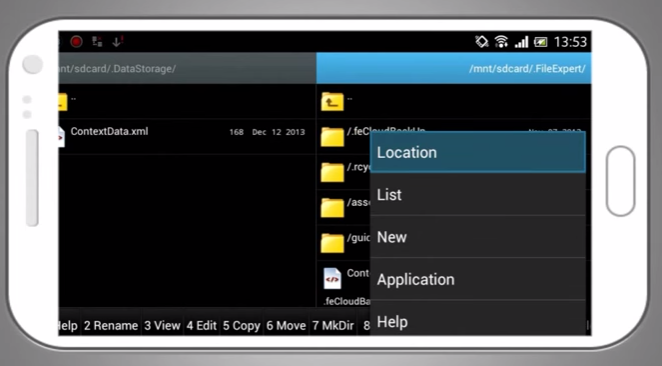Select List from the popup menu
Image resolution: width=662 pixels, height=366 pixels.
coord(478,195)
